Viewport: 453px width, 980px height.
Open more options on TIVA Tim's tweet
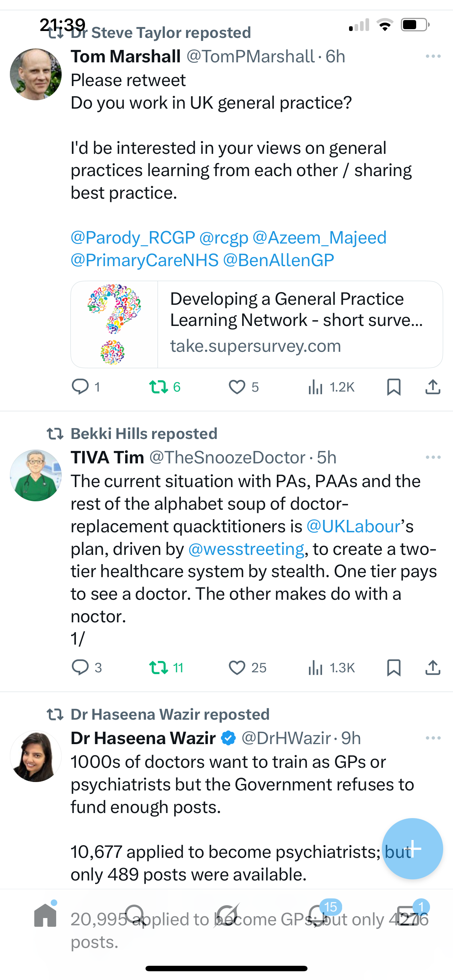click(433, 457)
